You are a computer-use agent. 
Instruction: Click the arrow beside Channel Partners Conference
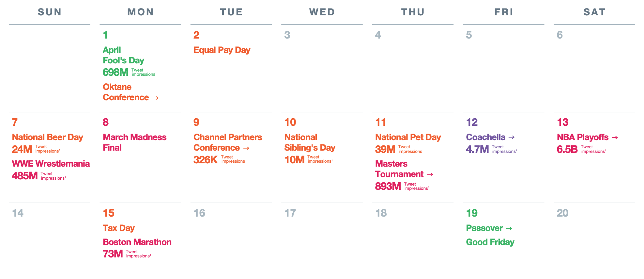pos(246,148)
